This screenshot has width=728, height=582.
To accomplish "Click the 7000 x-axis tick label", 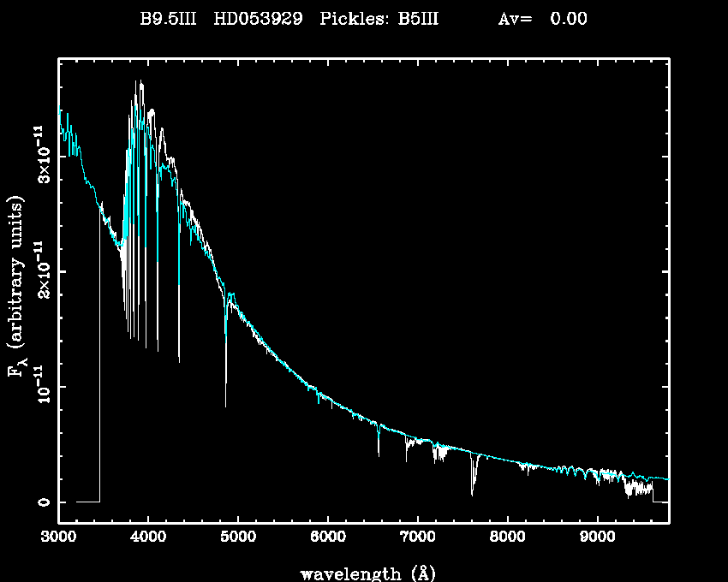I will 418,538.
